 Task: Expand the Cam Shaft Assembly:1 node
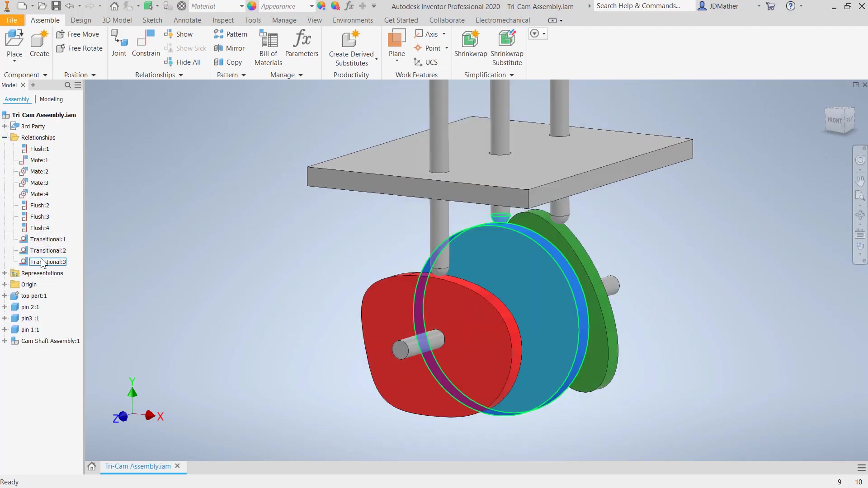(x=5, y=341)
